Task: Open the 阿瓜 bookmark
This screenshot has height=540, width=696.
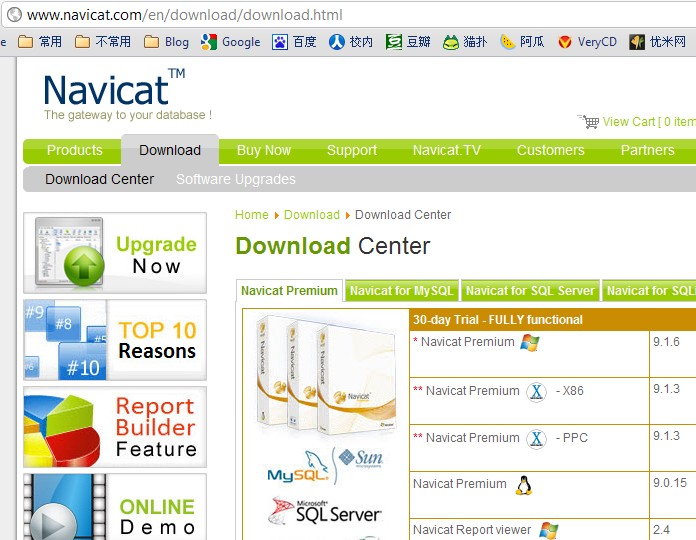Action: click(522, 42)
